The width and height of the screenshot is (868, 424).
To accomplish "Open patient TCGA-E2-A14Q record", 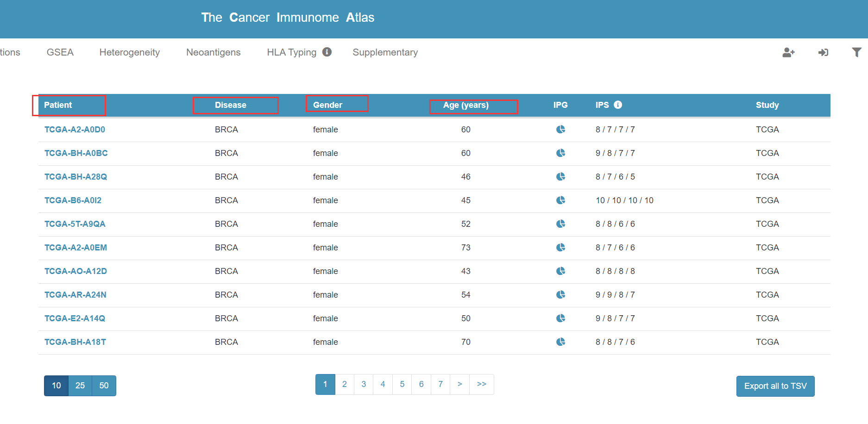I will (x=75, y=318).
